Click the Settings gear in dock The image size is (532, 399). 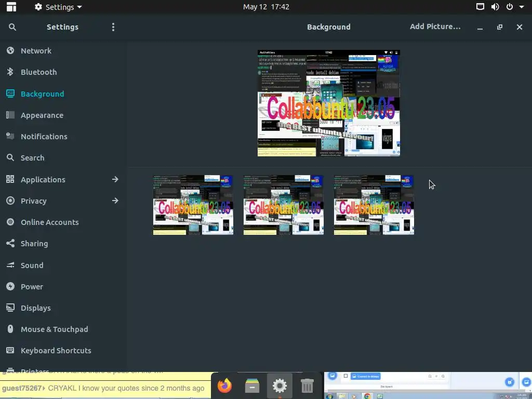[x=280, y=386]
